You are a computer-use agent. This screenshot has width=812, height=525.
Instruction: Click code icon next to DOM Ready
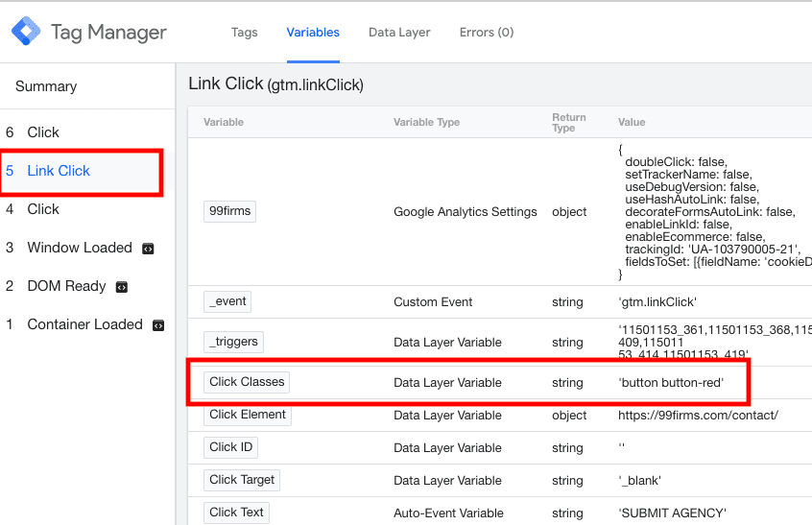coord(122,287)
